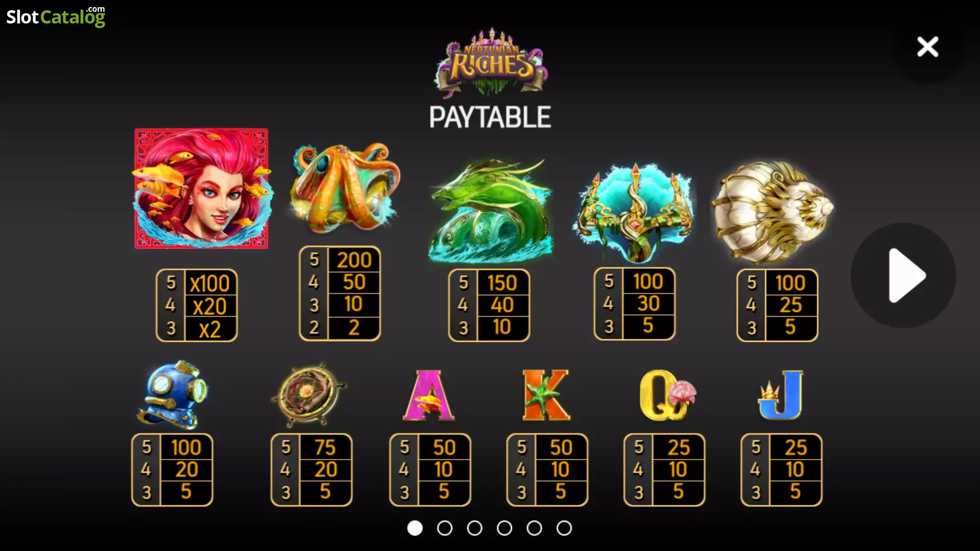Select the orange octopus symbol

[345, 187]
